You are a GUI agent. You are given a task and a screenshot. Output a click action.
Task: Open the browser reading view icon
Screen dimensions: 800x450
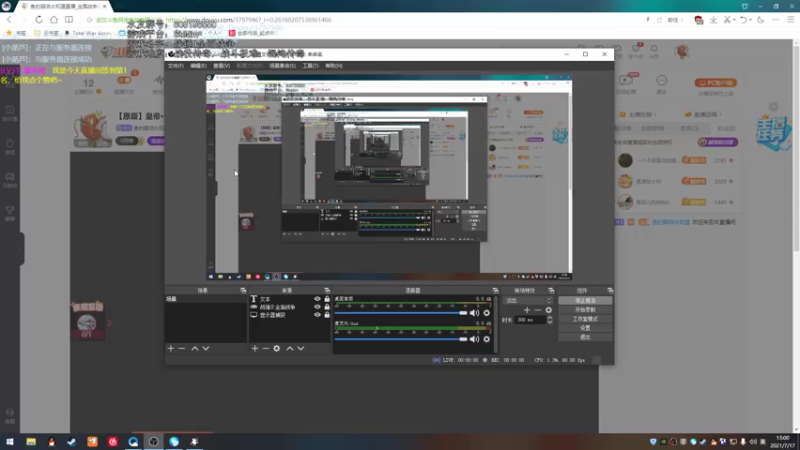click(69, 19)
